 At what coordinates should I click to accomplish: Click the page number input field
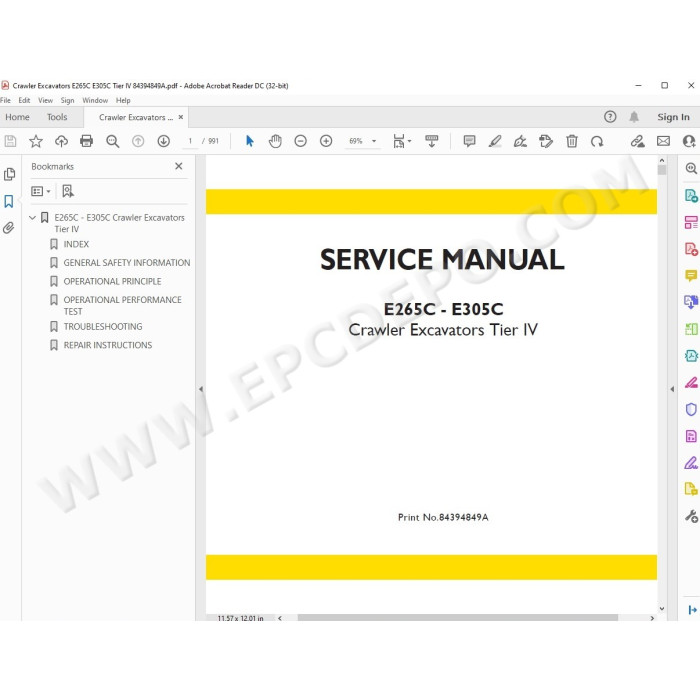click(x=190, y=142)
